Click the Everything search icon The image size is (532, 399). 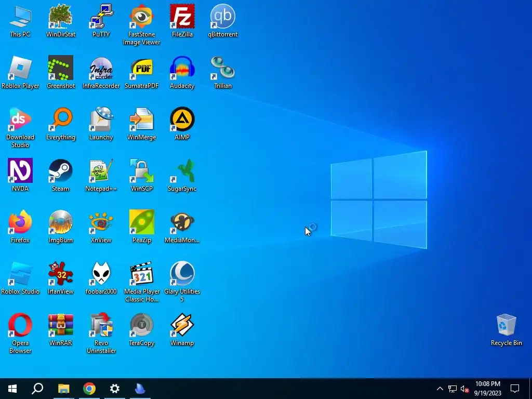[61, 124]
